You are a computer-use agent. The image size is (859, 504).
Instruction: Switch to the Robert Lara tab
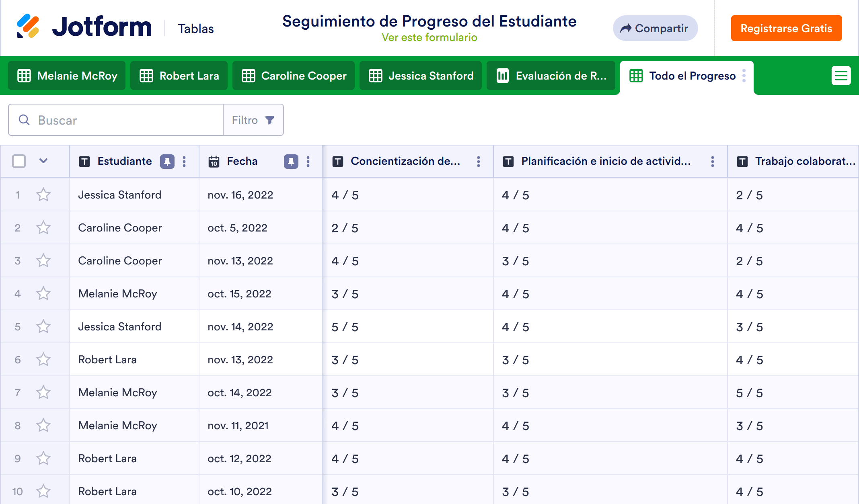click(x=179, y=76)
